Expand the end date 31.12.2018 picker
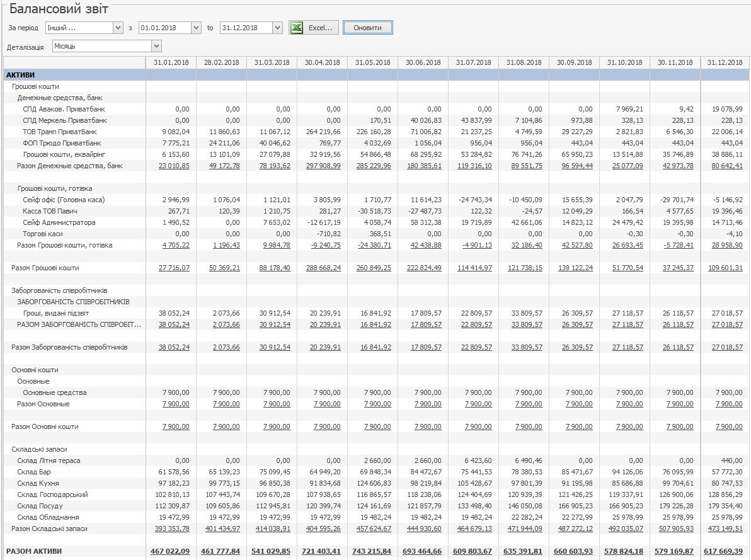Viewport: 751px width, 560px height. (x=277, y=28)
